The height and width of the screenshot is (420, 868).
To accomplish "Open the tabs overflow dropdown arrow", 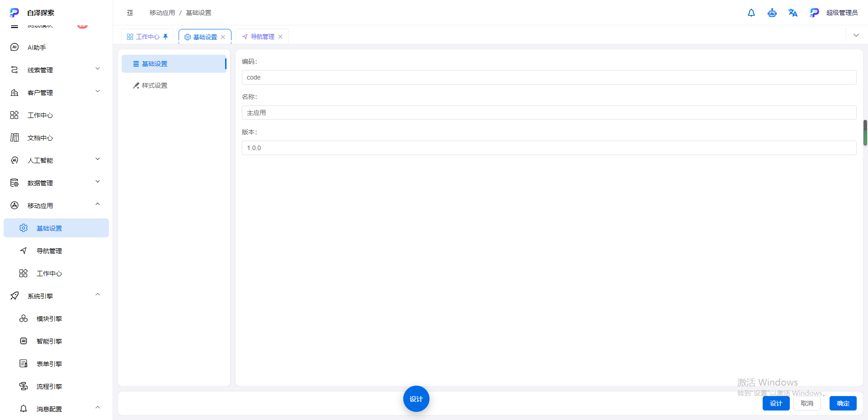I will [856, 35].
